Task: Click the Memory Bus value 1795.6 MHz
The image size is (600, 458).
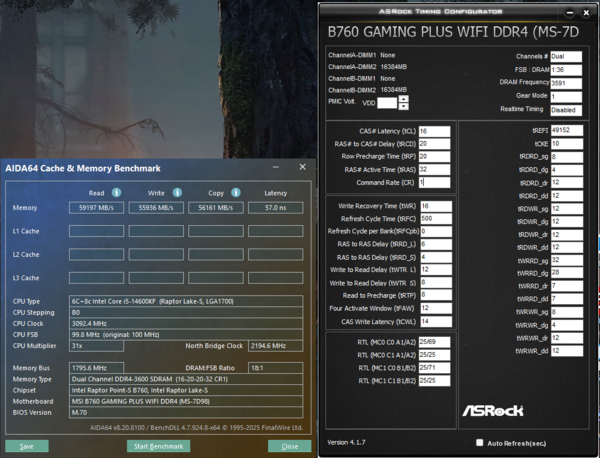Action: 96,368
